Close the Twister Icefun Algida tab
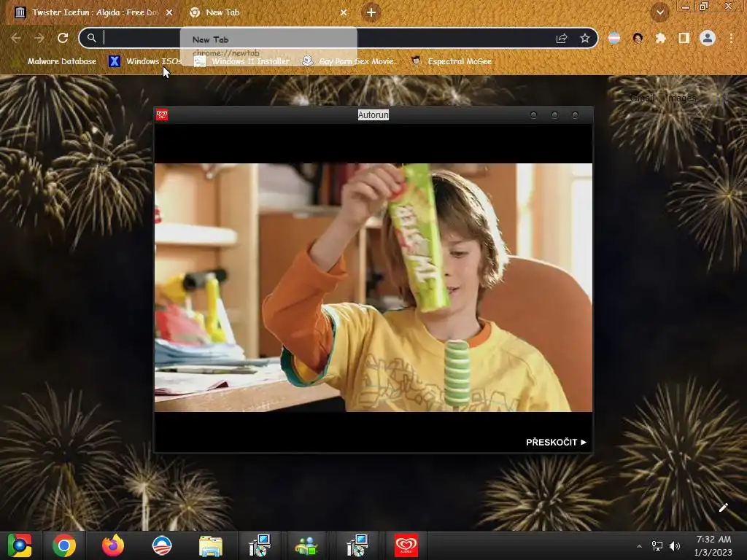 (169, 12)
